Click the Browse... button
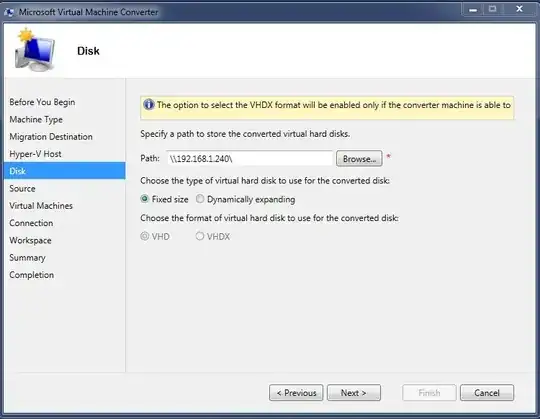Screen dimensions: 540x419 click(x=359, y=159)
